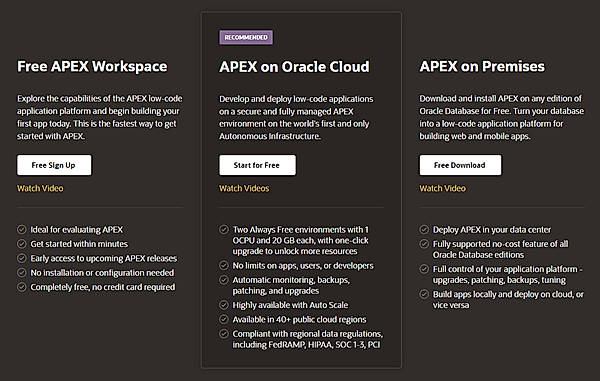This screenshot has width=600, height=381.
Task: Click the Free Download button
Action: (x=460, y=165)
